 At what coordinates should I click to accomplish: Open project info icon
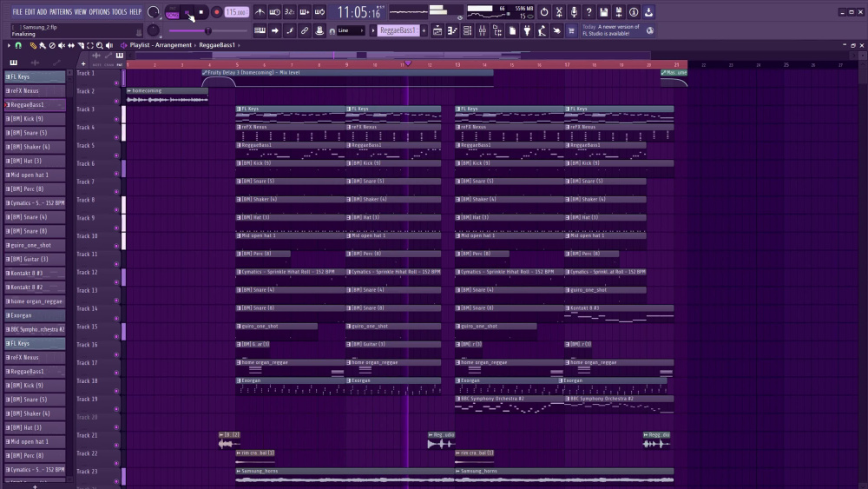tap(634, 11)
